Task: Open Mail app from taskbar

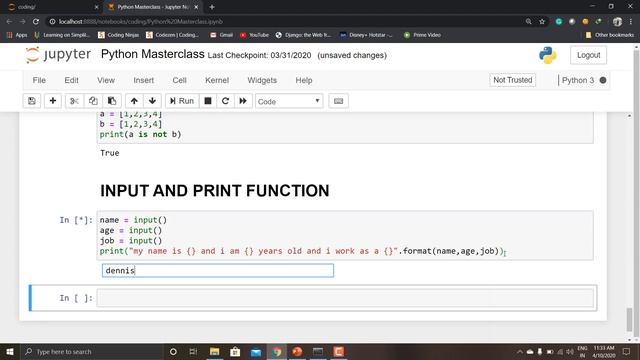Action: [256, 351]
